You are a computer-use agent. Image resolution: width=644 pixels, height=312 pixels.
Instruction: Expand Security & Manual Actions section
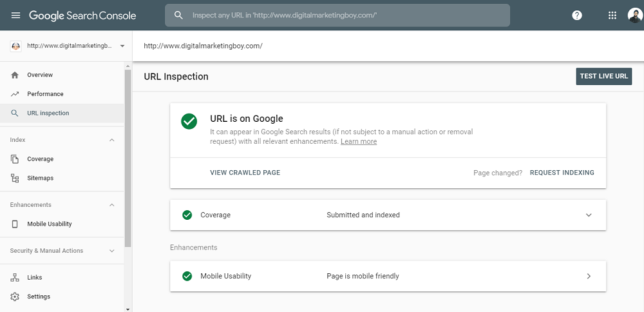111,251
